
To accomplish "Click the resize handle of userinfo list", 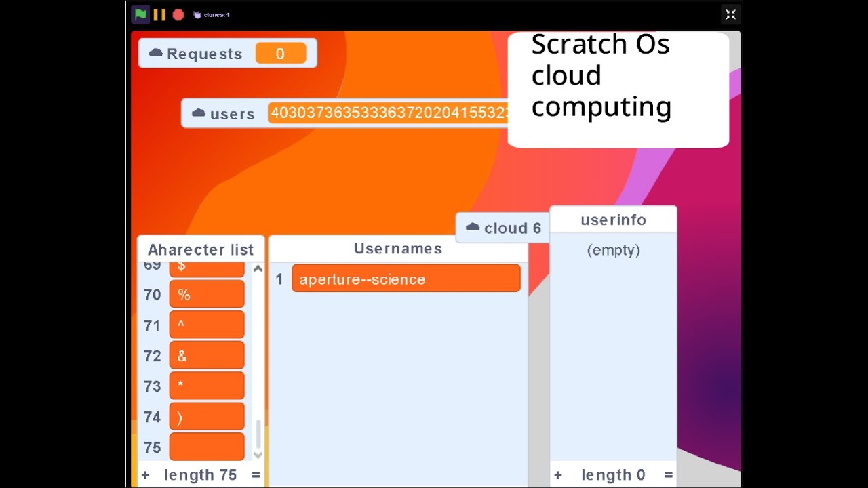I will (x=668, y=475).
